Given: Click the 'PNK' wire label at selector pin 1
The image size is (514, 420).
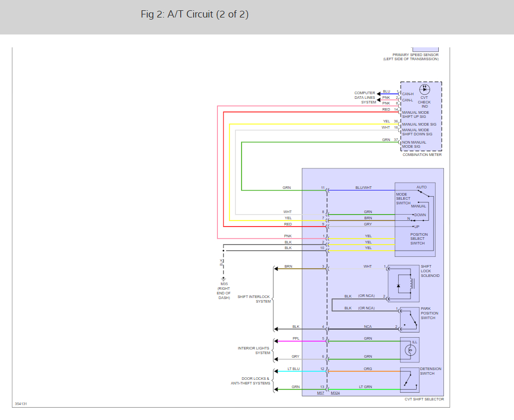Looking at the screenshot, I should (288, 236).
